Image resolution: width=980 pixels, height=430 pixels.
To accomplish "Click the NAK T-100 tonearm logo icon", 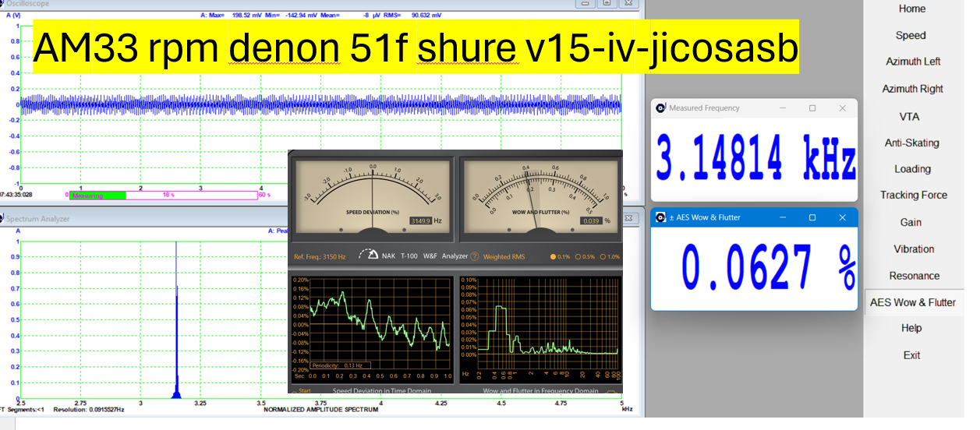I will pos(368,255).
